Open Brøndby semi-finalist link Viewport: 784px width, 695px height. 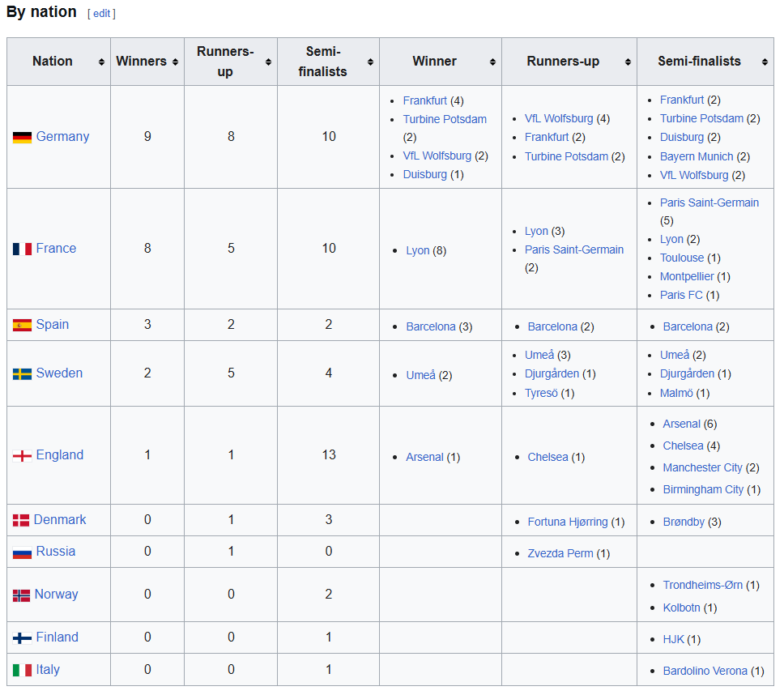pyautogui.click(x=684, y=522)
